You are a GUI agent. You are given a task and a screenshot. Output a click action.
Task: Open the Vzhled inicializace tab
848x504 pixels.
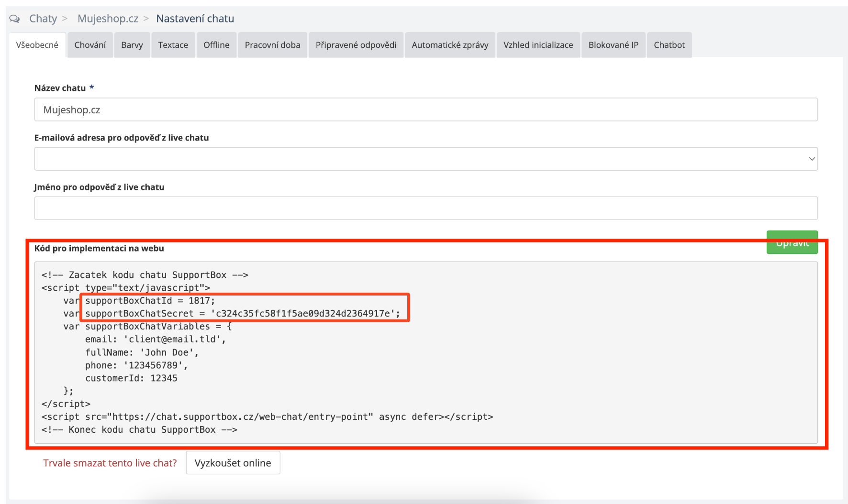coord(538,45)
